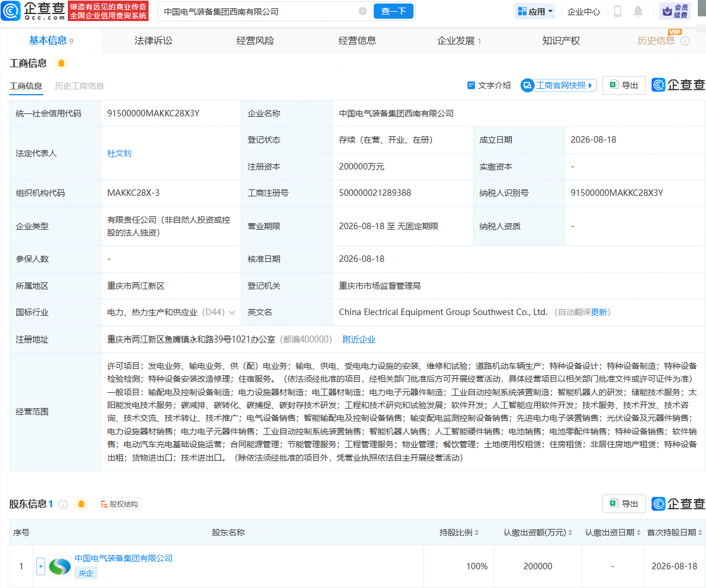Switch to 企业发展 tab
The width and height of the screenshot is (706, 588).
pos(459,41)
